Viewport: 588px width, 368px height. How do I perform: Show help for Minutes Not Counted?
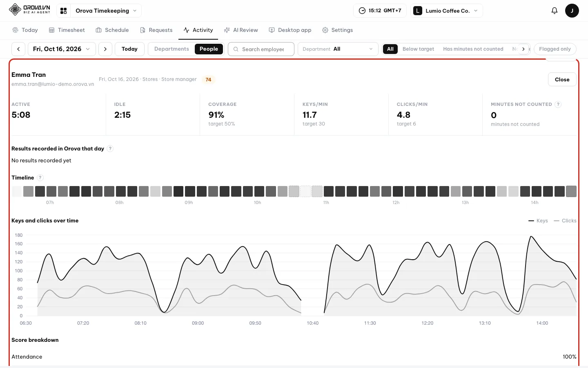point(558,104)
